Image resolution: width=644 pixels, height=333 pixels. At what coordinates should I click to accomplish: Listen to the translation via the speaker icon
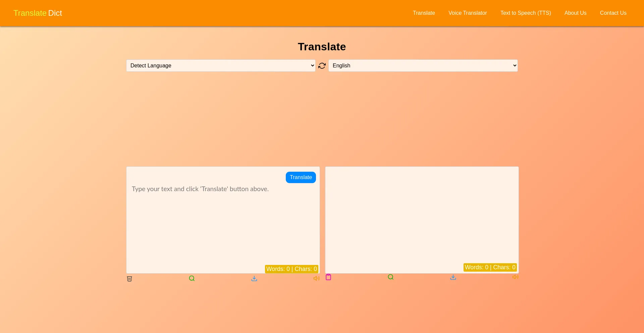(x=515, y=277)
